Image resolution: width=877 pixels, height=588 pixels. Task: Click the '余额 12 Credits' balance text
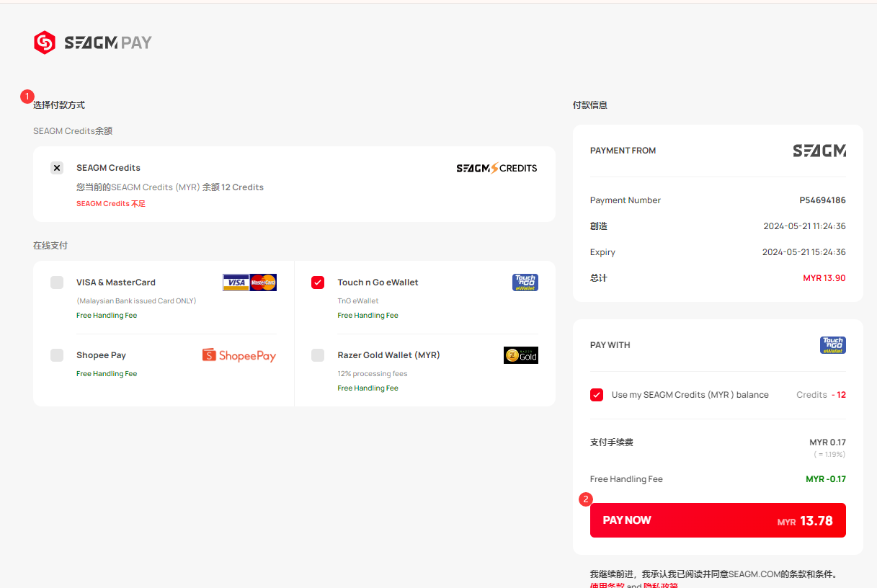pyautogui.click(x=233, y=187)
